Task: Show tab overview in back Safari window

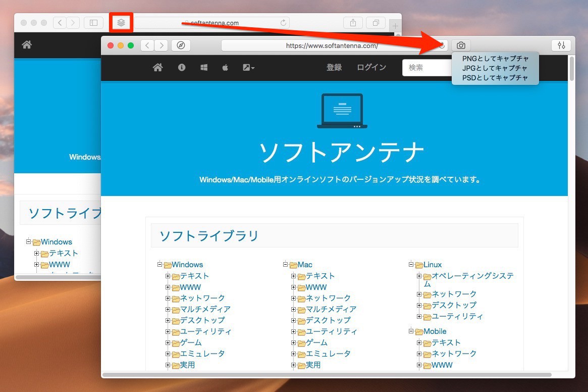Action: (376, 23)
